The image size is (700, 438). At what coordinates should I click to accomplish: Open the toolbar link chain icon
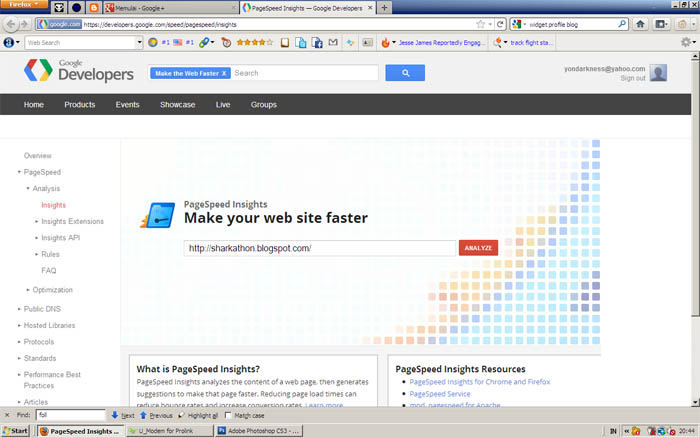[204, 42]
